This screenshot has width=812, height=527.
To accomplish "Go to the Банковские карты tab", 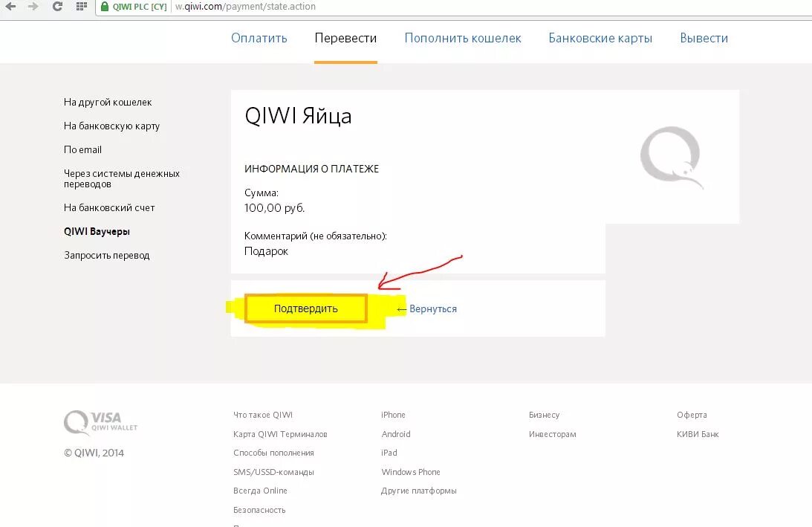I will point(600,39).
